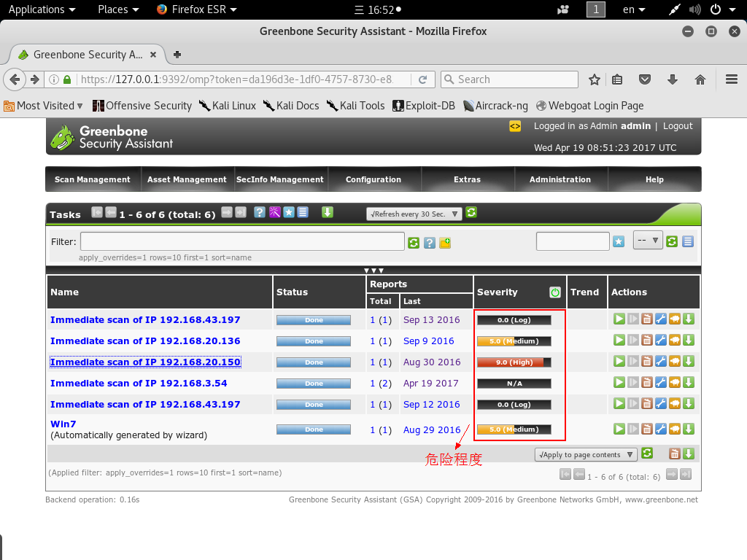This screenshot has width=747, height=560.
Task: Refresh the page using green refresh icon near interval
Action: pyautogui.click(x=471, y=213)
